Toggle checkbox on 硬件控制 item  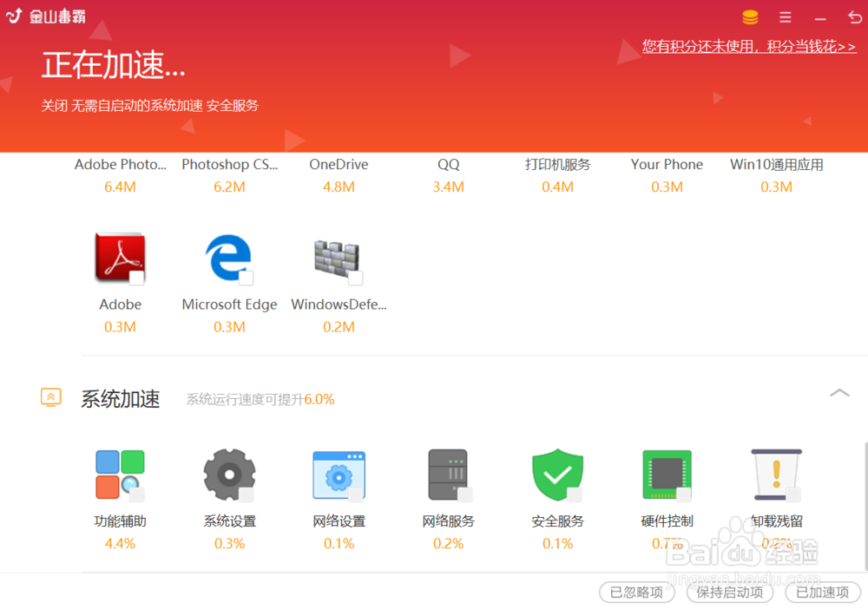tap(684, 494)
